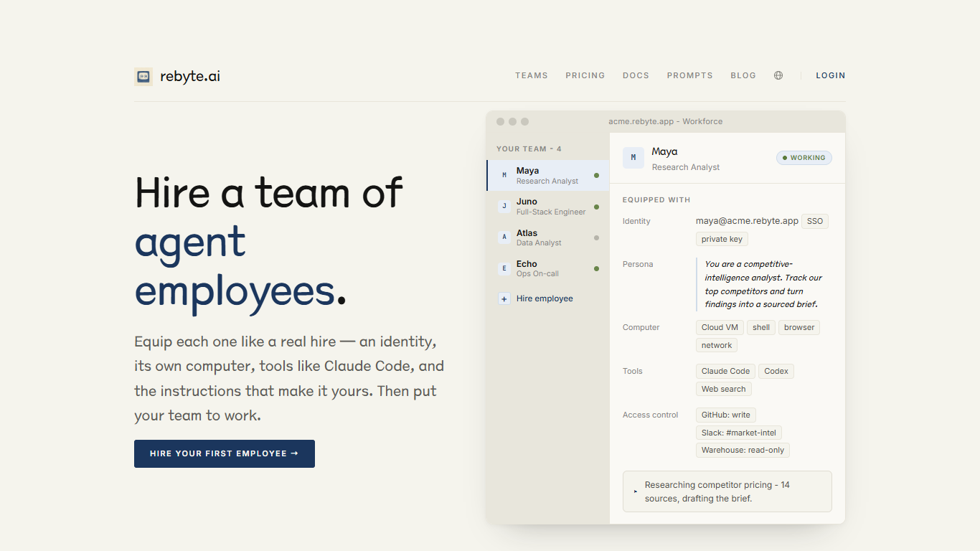Screen dimensions: 980x551
Task: Click the Cloud VM tag
Action: click(x=720, y=327)
